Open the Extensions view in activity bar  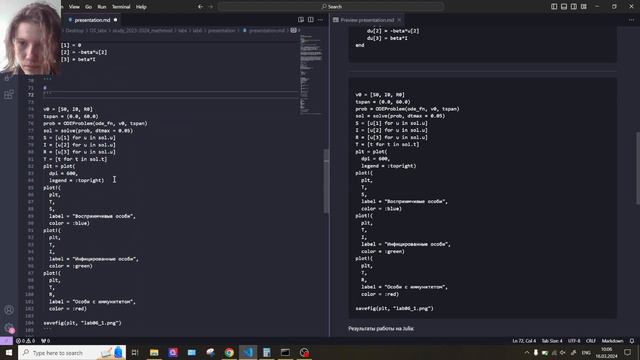(x=9, y=95)
